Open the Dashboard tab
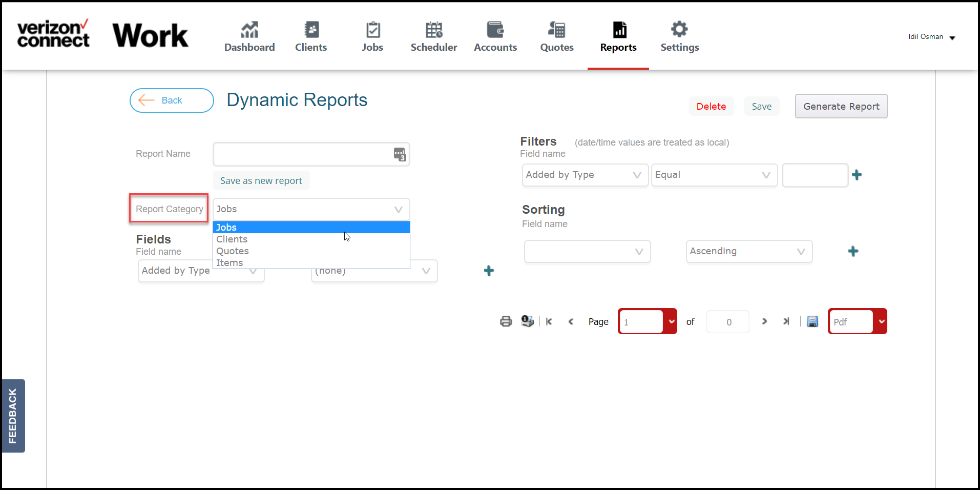 click(249, 37)
